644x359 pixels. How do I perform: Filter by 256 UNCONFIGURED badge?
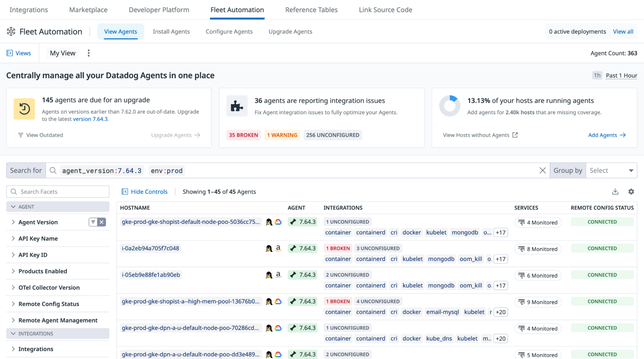(x=332, y=135)
